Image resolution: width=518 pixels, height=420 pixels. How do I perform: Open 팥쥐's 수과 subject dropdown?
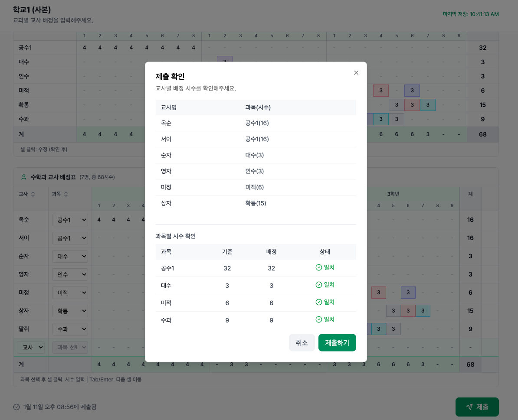[x=70, y=329]
